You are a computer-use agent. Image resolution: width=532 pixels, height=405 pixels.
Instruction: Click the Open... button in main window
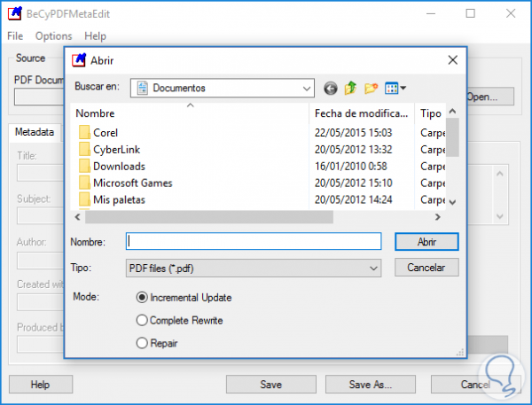coord(490,97)
